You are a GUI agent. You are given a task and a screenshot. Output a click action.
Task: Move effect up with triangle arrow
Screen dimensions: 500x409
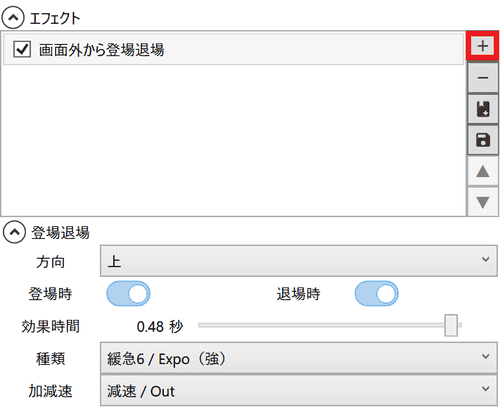[x=482, y=171]
